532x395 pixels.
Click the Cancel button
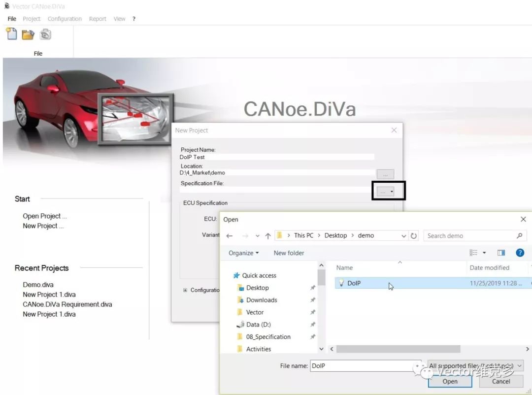click(501, 381)
